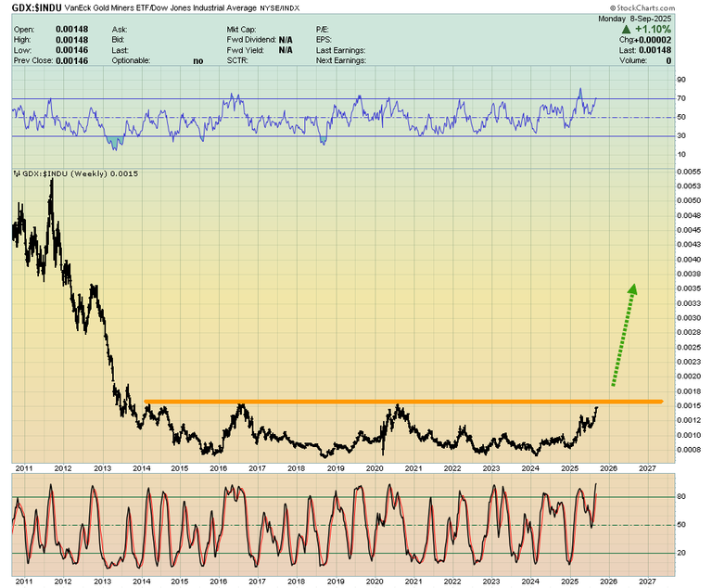Click the 0.0055 price axis label
Viewport: 712px width, 588px height.
pyautogui.click(x=688, y=172)
